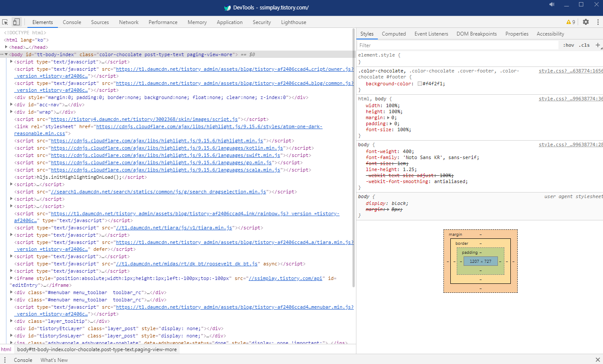Select the body#tt-body-index breadcrumb item
The width and height of the screenshot is (603, 364).
pyautogui.click(x=97, y=349)
